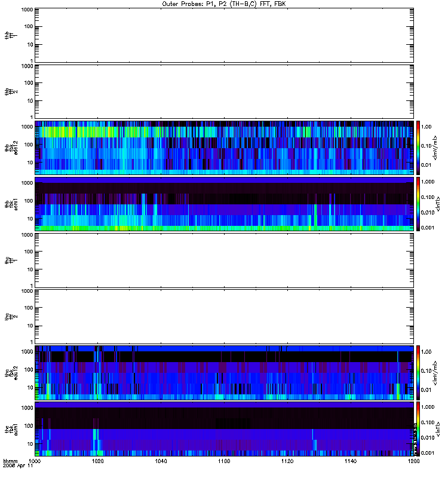Click the <|mV/m|> unit label beside the thb color bar
The height and width of the screenshot is (478, 448).
pos(435,148)
